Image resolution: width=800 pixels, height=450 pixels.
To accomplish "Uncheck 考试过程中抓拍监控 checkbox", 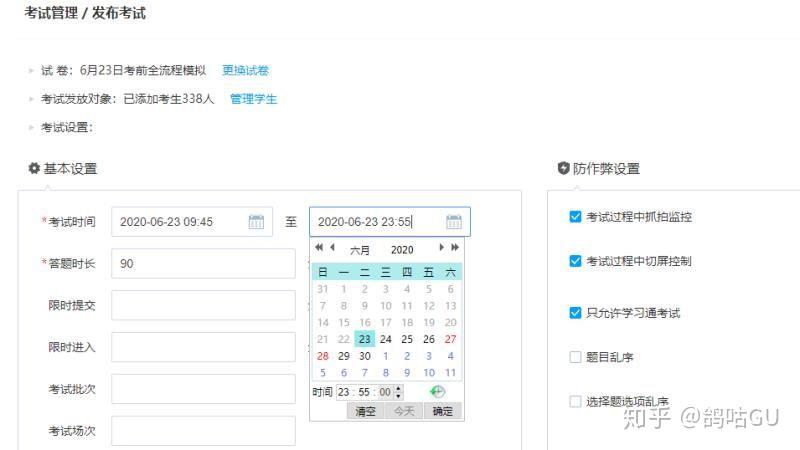I will click(575, 216).
